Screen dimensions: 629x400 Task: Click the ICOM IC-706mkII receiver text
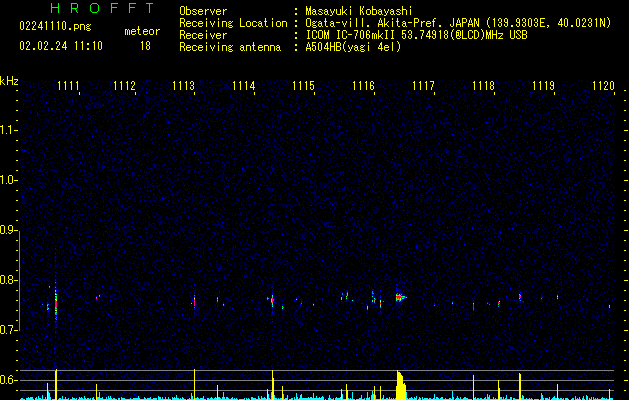416,35
